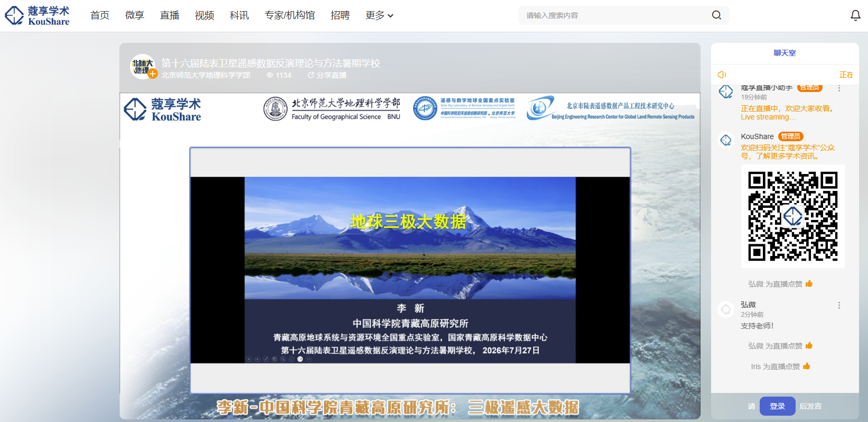Viewport: 868px width, 422px height.
Task: Open the 北京师范大学地理科学学部 link
Action: 206,75
